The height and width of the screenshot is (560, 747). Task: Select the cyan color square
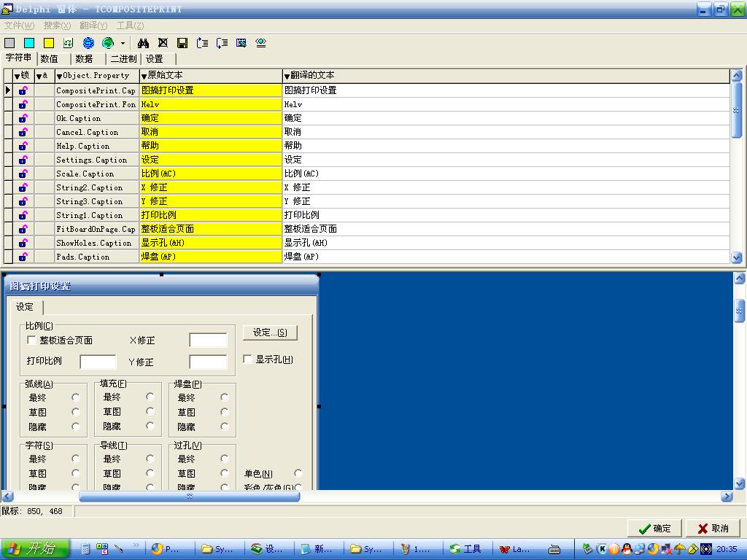29,43
